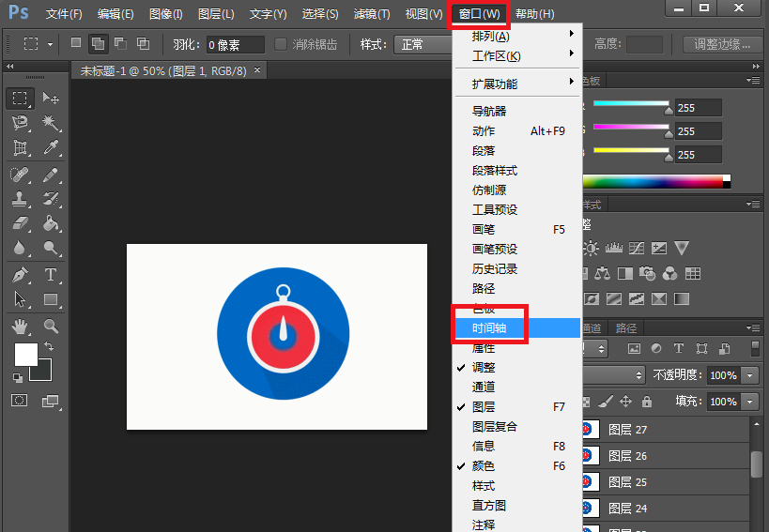Enable the anti-alias (消除锯齿) checkbox
This screenshot has height=532, width=769.
[x=281, y=44]
